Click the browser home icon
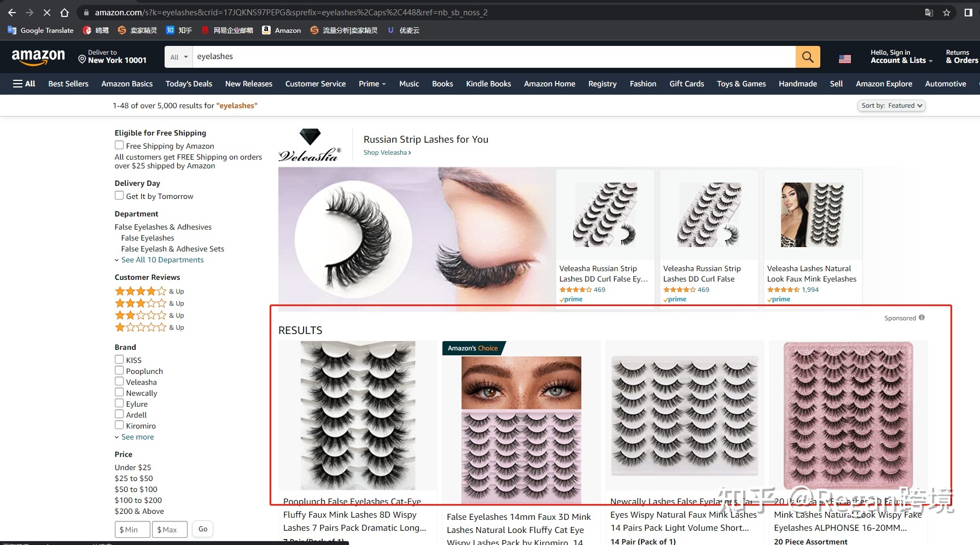This screenshot has height=545, width=980. point(65,13)
